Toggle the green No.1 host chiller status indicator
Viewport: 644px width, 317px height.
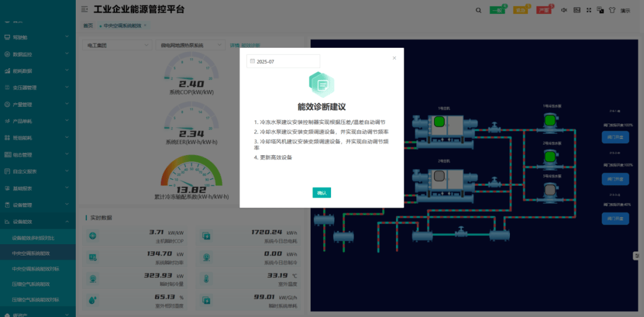coord(439,122)
